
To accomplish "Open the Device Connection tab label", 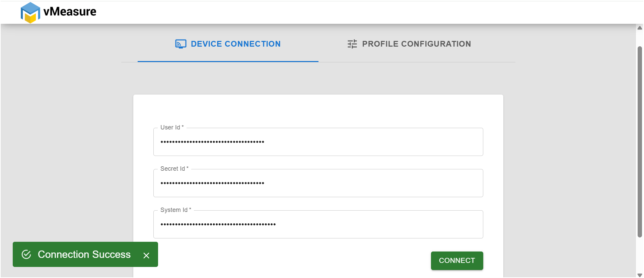I will pos(235,44).
